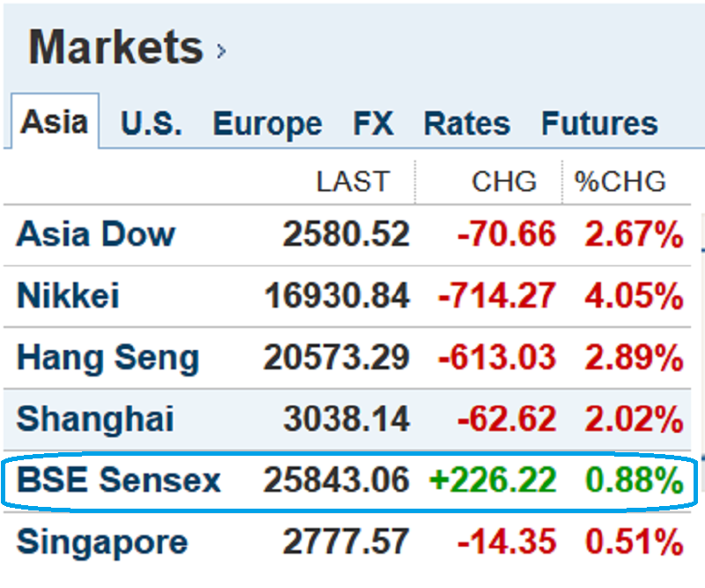The height and width of the screenshot is (588, 705).
Task: Click Asia Dow percent change 2.67%
Action: (x=633, y=234)
